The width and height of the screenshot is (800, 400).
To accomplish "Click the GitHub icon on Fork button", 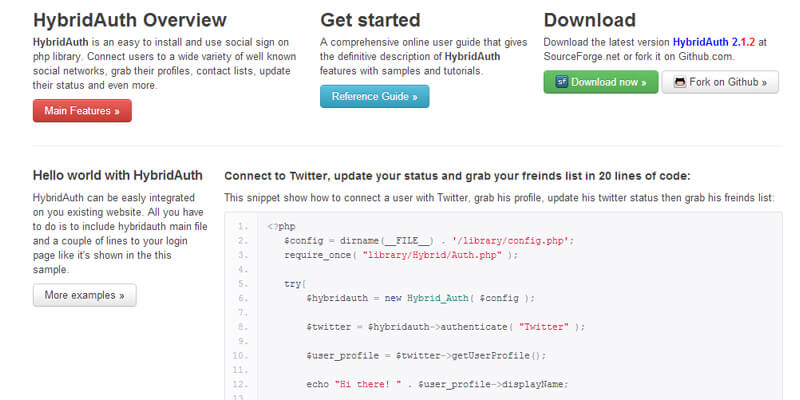I will (x=680, y=82).
